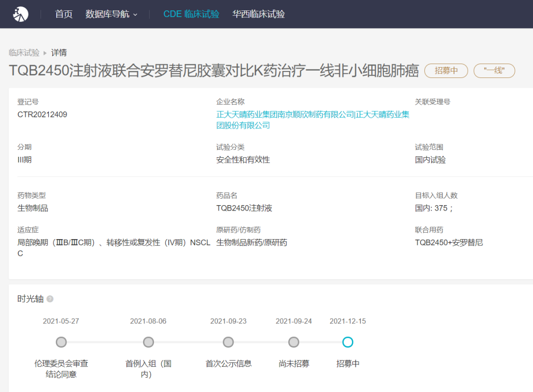This screenshot has height=392, width=533.
Task: Select the phase value III期
Action: click(x=25, y=160)
